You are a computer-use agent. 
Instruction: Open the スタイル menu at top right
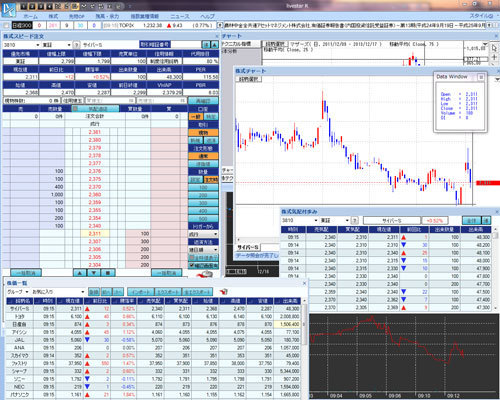pos(481,16)
